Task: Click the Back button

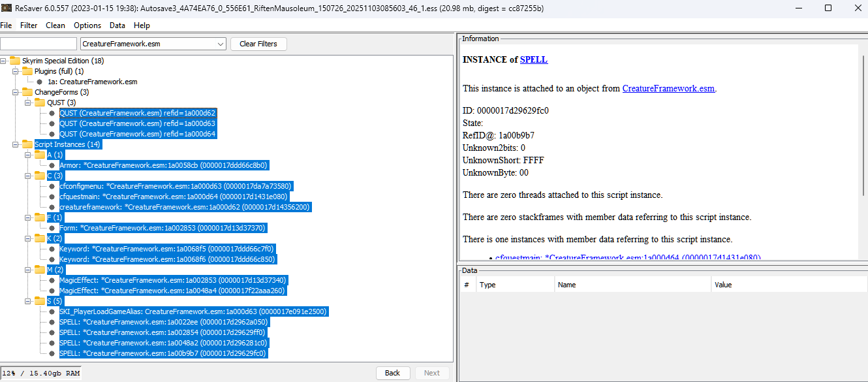Action: pos(392,373)
